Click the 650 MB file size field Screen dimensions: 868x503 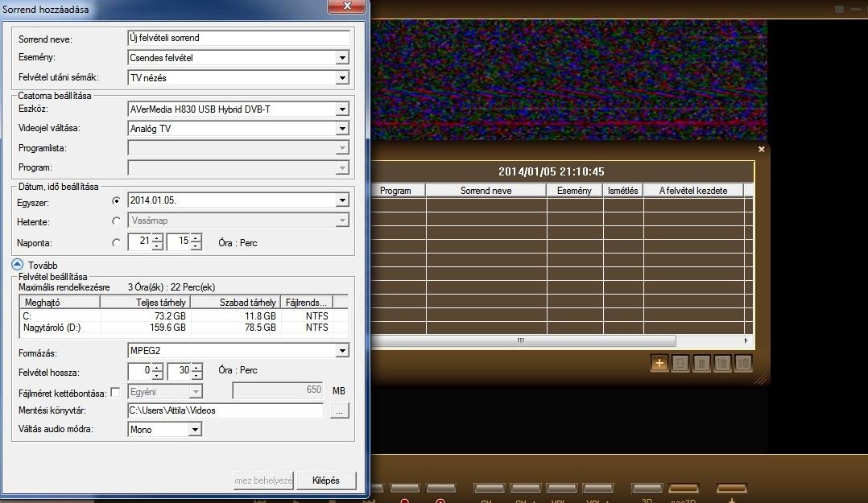(279, 390)
